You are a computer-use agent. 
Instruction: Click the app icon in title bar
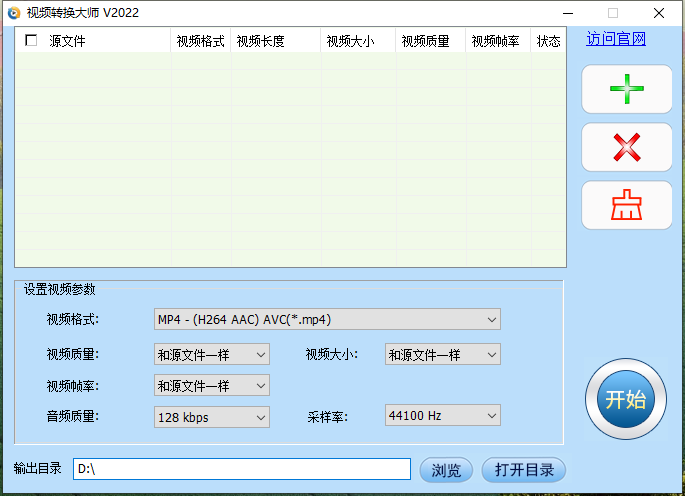(13, 13)
